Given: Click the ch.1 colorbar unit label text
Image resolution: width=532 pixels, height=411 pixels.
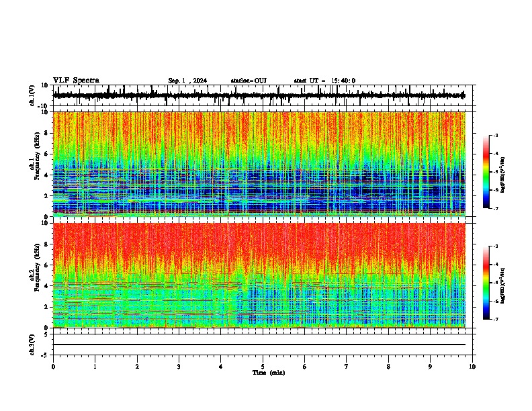Looking at the screenshot, I should pos(503,175).
